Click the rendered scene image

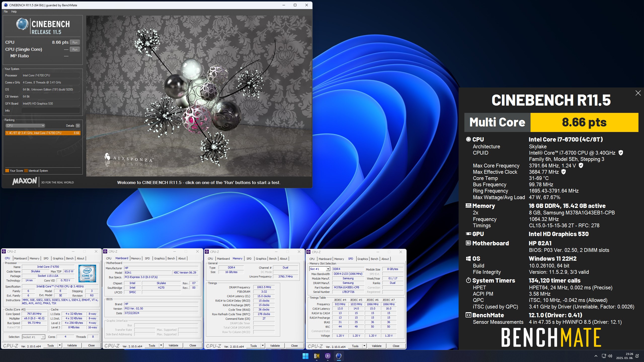[199, 96]
